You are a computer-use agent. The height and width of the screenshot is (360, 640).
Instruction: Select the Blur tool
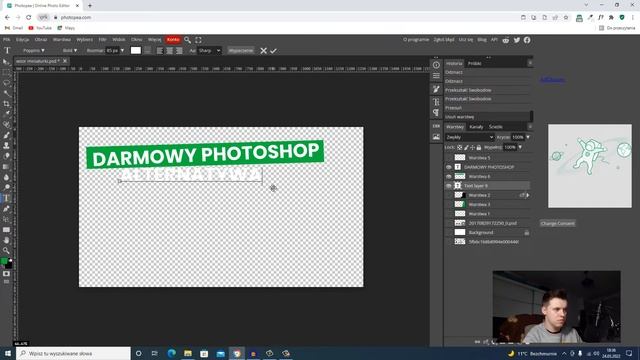6,177
